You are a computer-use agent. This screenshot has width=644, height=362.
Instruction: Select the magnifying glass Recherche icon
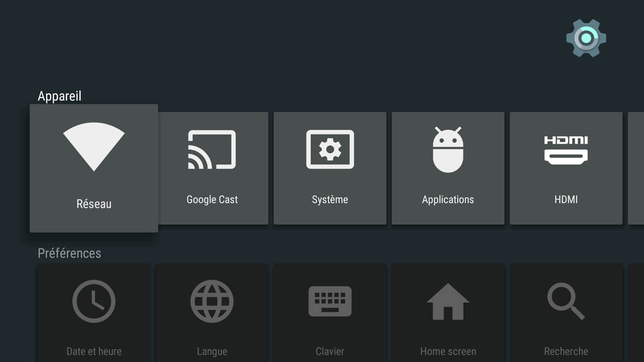(x=566, y=301)
